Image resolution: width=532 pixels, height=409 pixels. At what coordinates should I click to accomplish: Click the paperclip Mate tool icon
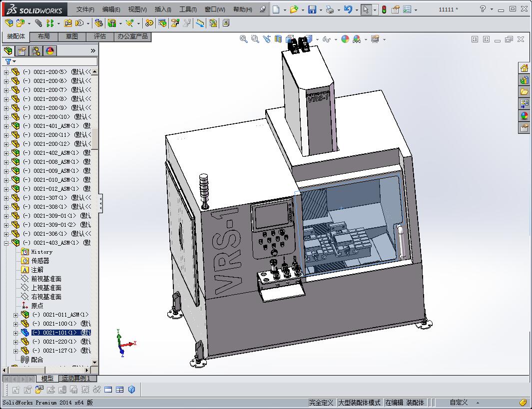(x=38, y=23)
